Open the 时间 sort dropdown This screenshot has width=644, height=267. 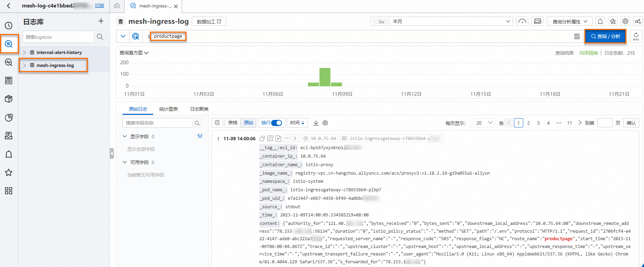(x=297, y=123)
